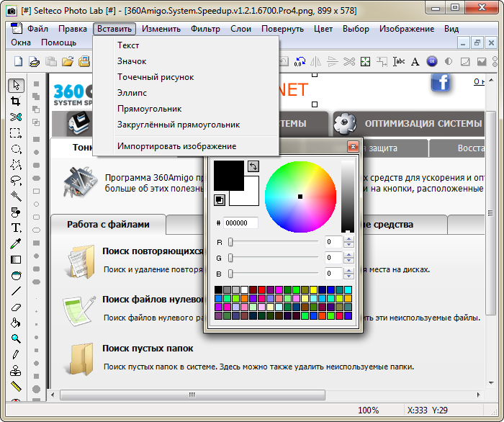Click the letter A font toolbar icon

[415, 61]
